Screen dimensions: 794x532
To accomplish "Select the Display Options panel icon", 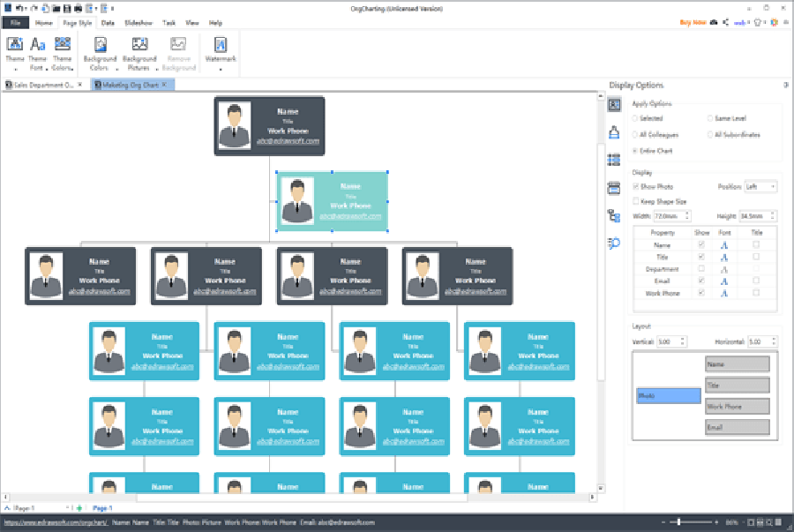I will tap(614, 105).
